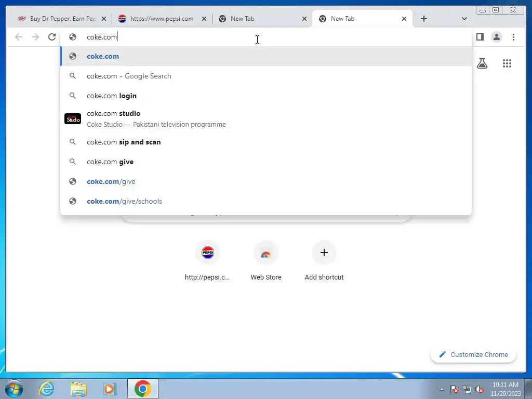Viewport: 532px width, 399px height.
Task: Click the back navigation arrow
Action: pyautogui.click(x=19, y=37)
